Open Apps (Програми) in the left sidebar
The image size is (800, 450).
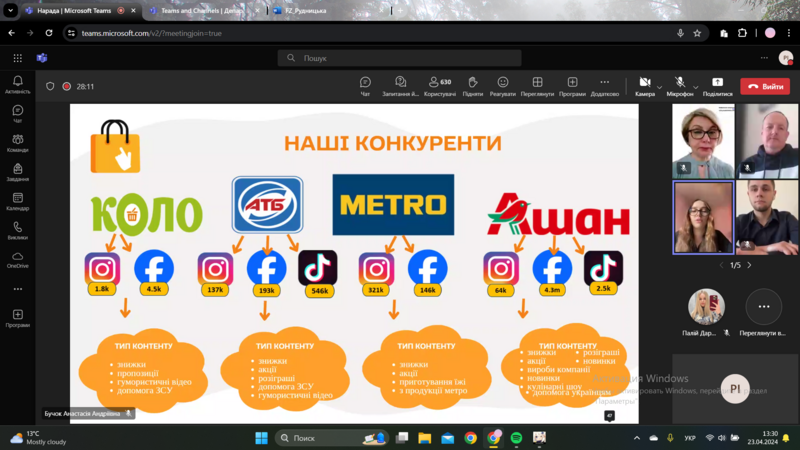(18, 318)
